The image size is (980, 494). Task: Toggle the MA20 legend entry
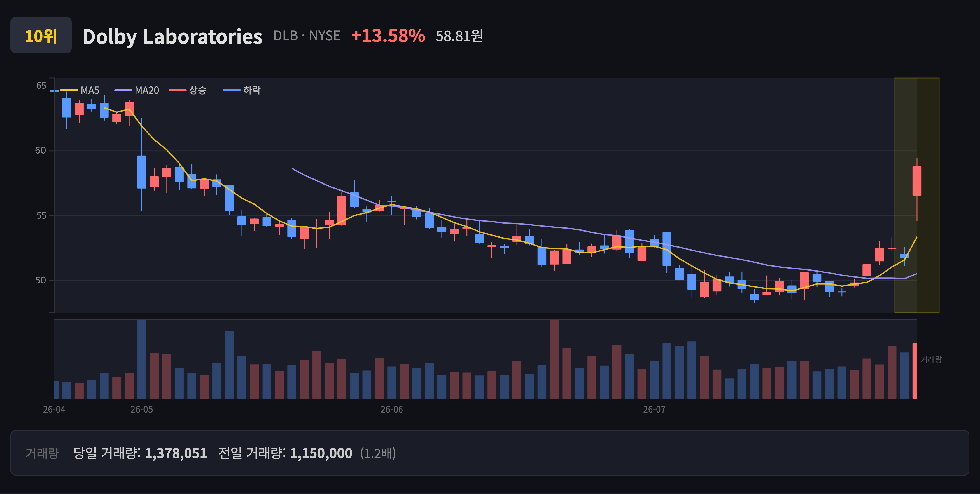coord(136,90)
